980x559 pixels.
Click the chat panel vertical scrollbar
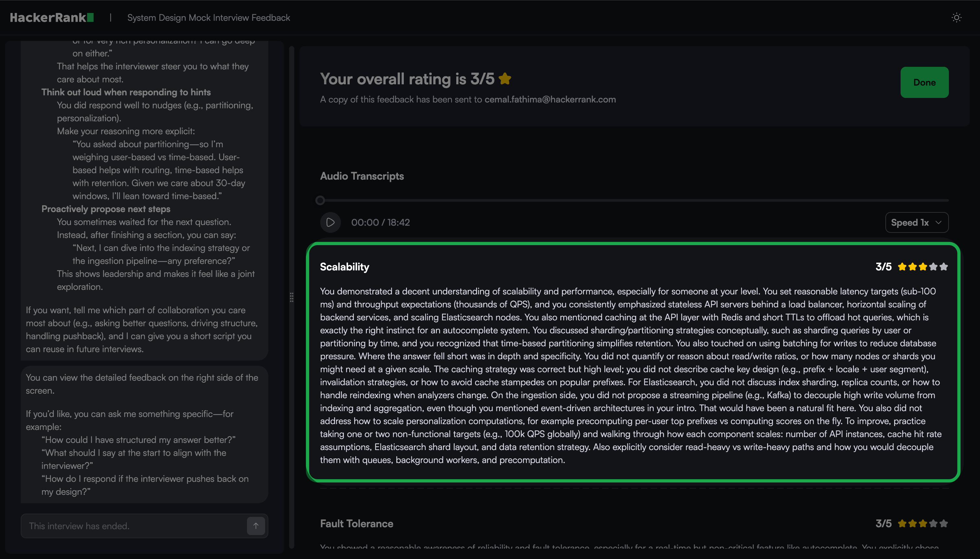tap(291, 192)
